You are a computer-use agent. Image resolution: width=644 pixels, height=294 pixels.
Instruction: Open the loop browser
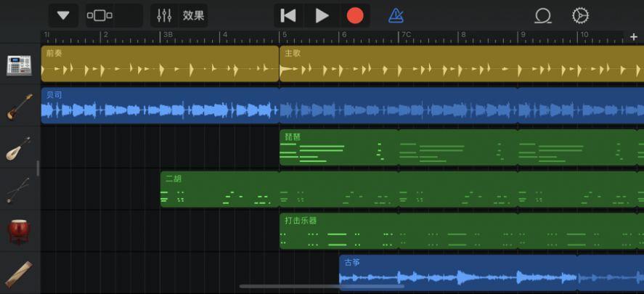542,15
